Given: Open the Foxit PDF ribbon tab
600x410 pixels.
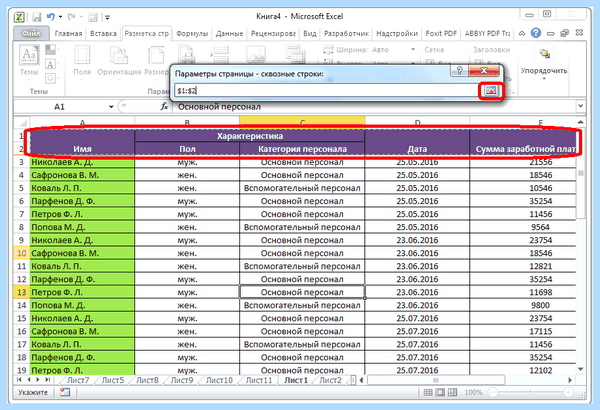Looking at the screenshot, I should 441,34.
